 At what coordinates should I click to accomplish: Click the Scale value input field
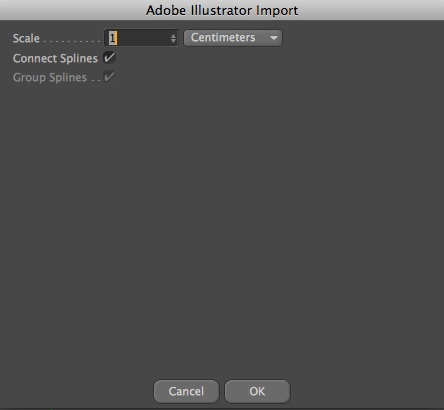(141, 38)
